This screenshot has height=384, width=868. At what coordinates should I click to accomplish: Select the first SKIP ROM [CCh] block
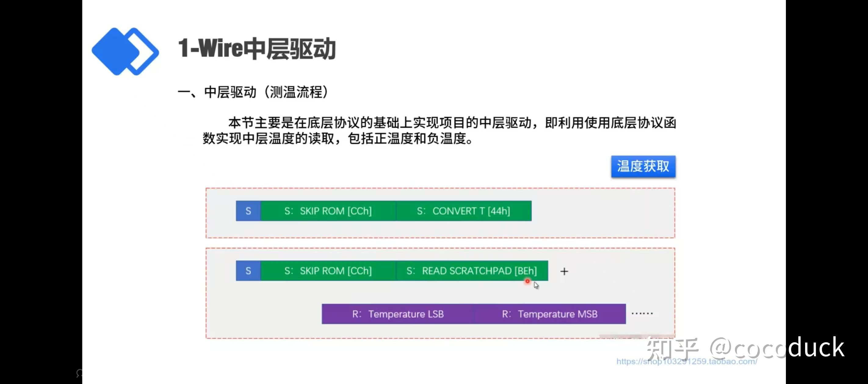point(328,211)
